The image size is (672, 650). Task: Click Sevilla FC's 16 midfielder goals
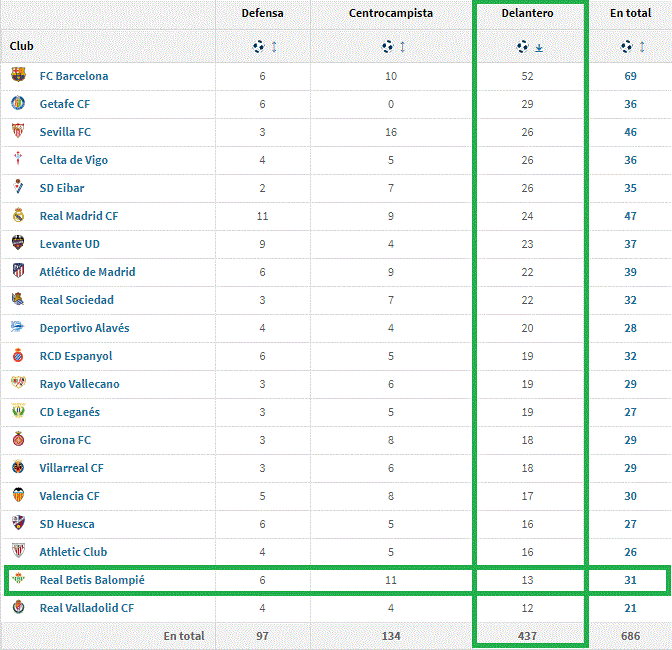391,132
